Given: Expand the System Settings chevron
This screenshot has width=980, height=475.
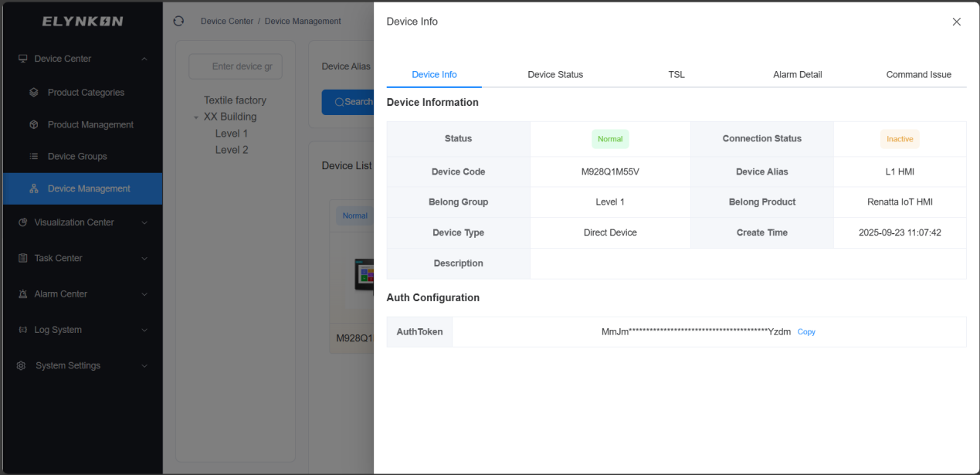Looking at the screenshot, I should point(144,366).
